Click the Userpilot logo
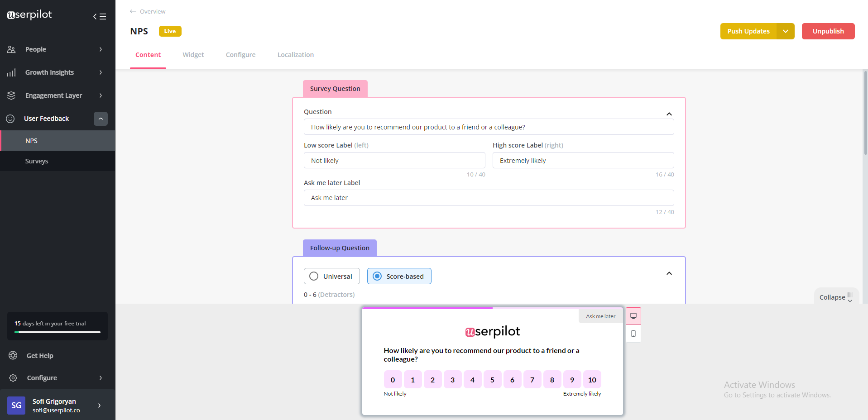Screen dimensions: 868x420 click(x=29, y=14)
